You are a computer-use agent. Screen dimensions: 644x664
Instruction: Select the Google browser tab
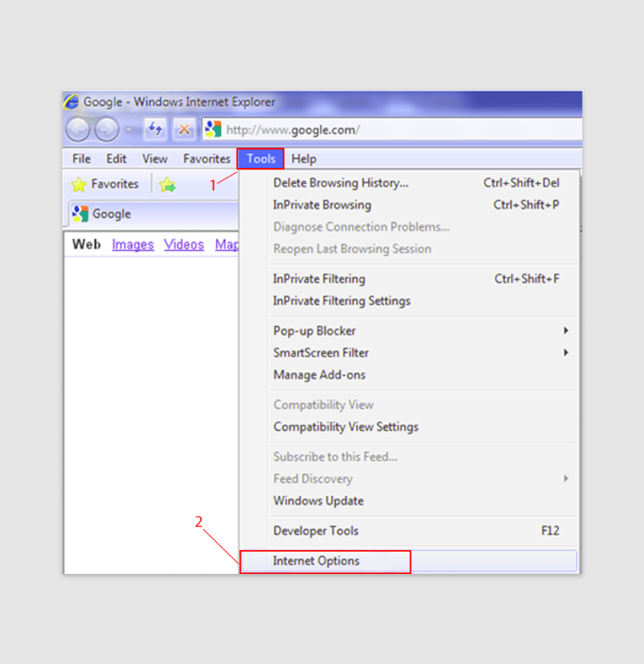154,214
